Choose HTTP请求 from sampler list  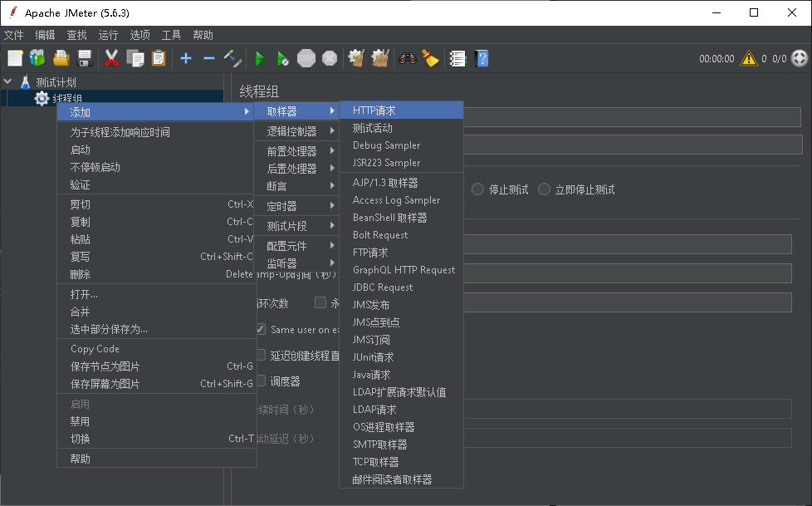point(401,111)
